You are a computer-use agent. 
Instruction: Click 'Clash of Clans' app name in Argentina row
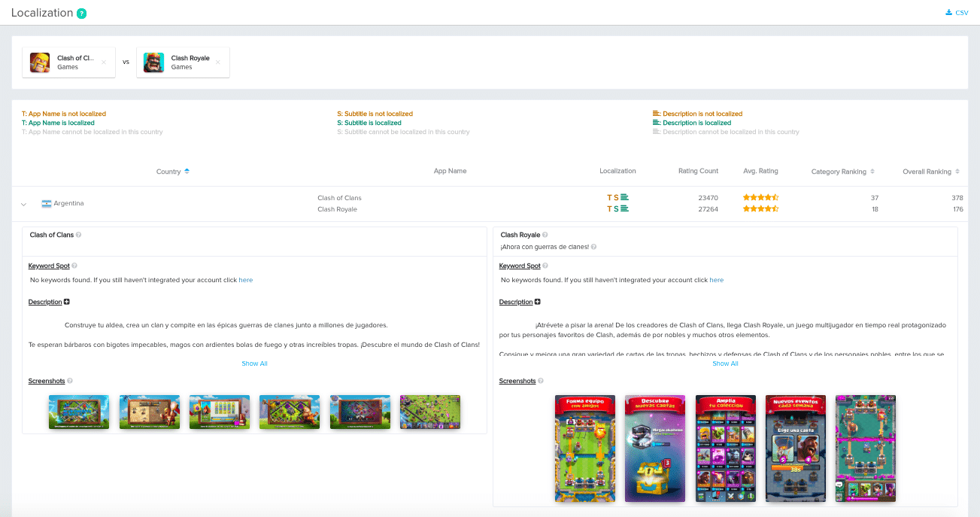[x=339, y=198]
